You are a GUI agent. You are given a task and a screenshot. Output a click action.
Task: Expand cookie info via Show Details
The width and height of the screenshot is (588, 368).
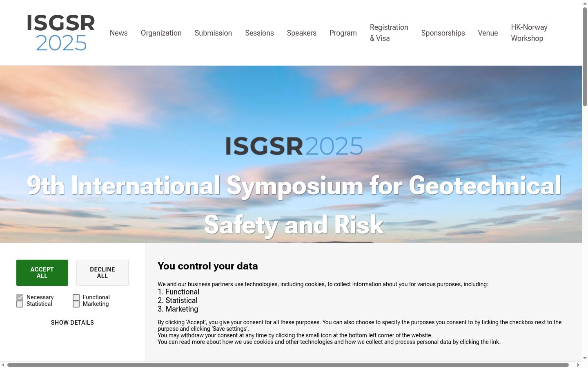point(72,323)
